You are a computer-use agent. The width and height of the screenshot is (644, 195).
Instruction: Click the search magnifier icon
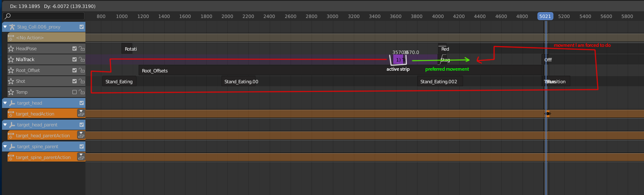click(x=7, y=16)
